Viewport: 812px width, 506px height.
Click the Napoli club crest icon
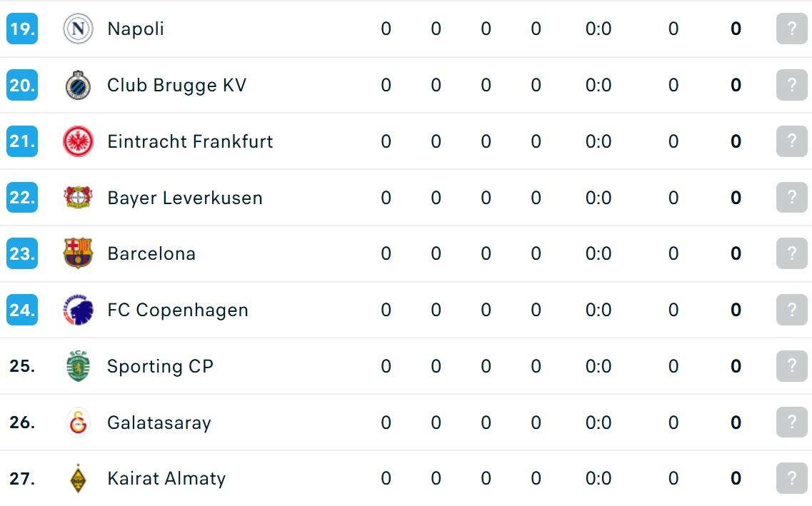[x=78, y=29]
